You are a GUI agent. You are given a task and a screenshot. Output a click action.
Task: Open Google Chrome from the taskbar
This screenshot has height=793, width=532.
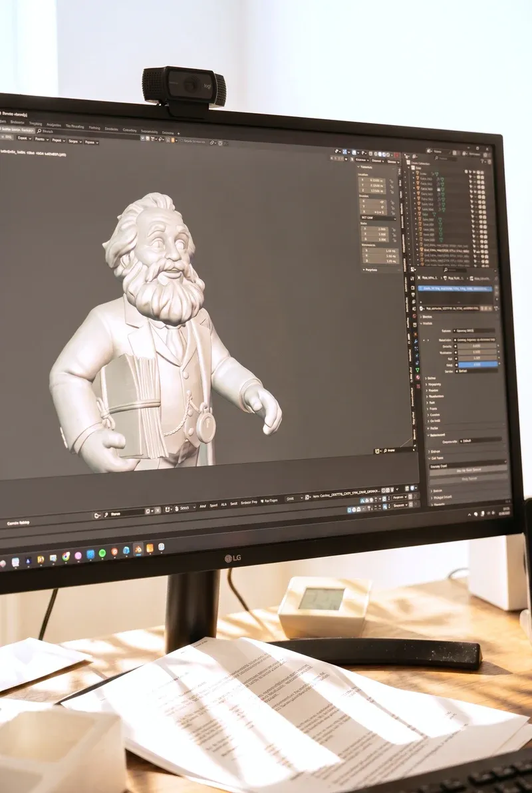click(x=66, y=556)
